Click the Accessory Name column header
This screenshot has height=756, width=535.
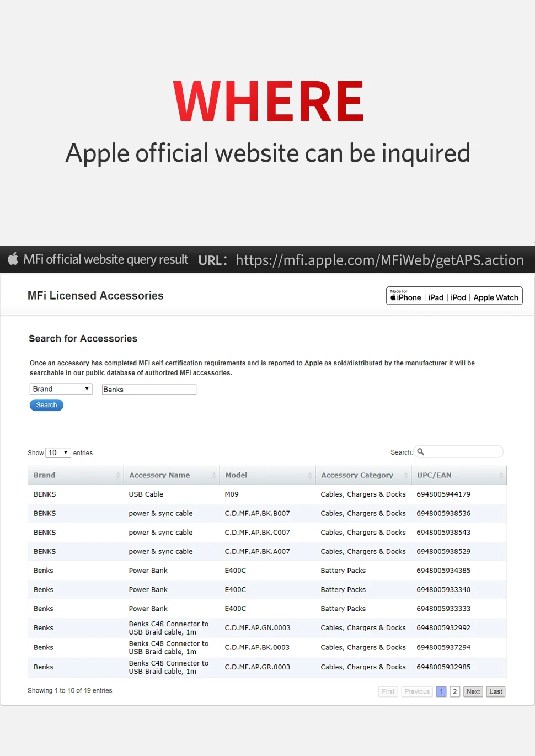tap(172, 475)
